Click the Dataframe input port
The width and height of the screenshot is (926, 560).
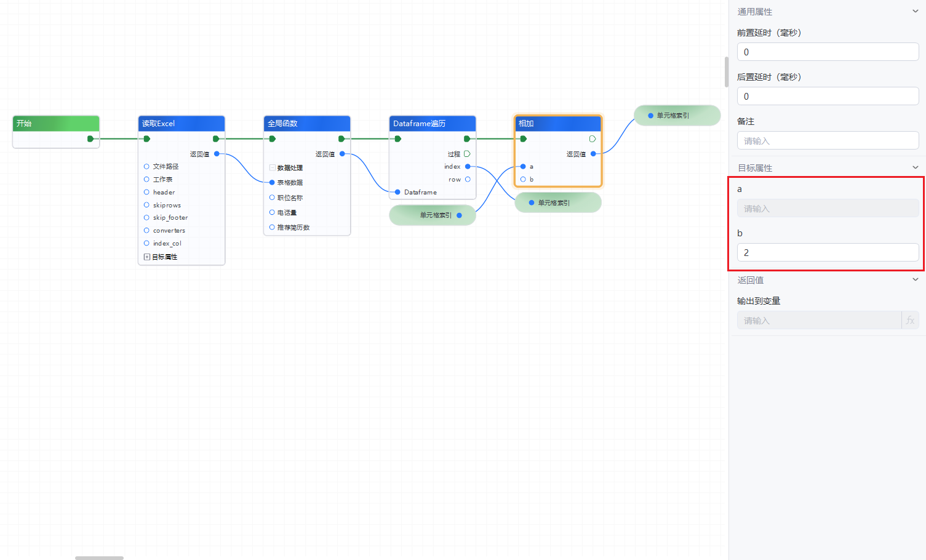[x=397, y=192]
